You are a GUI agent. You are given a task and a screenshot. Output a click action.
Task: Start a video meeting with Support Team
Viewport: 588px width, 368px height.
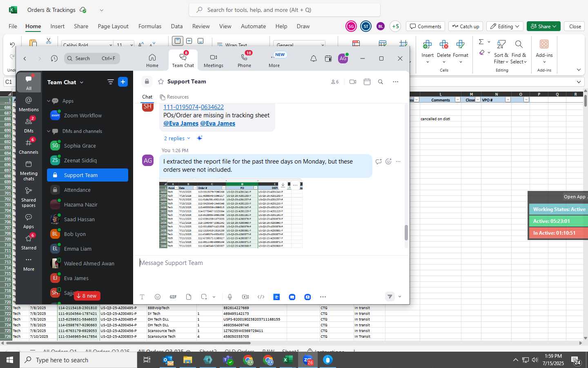pyautogui.click(x=353, y=82)
